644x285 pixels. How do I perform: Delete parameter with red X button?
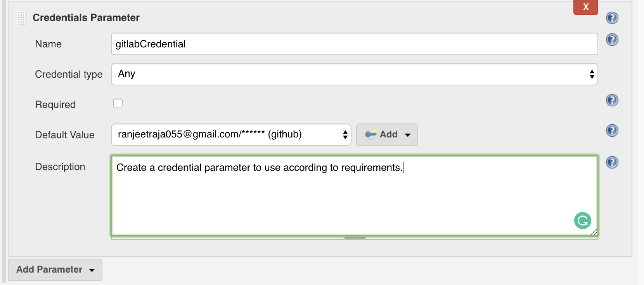[586, 7]
